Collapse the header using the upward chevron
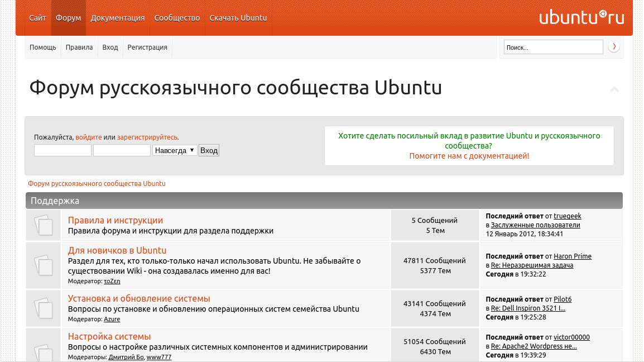This screenshot has height=362, width=644. pos(614,89)
